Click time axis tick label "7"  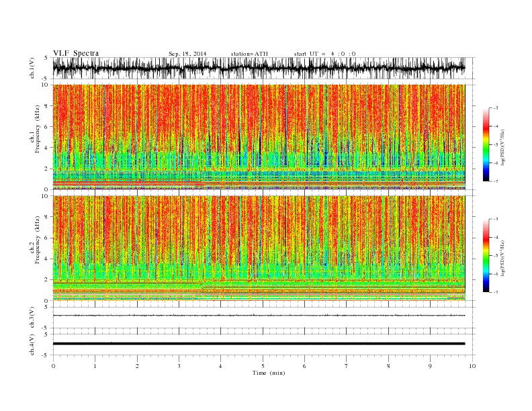(347, 366)
